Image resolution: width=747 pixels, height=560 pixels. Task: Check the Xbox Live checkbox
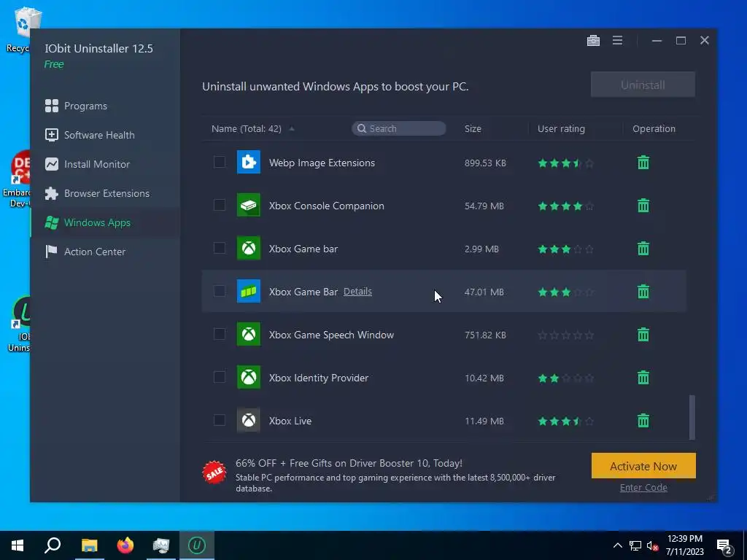tap(219, 420)
